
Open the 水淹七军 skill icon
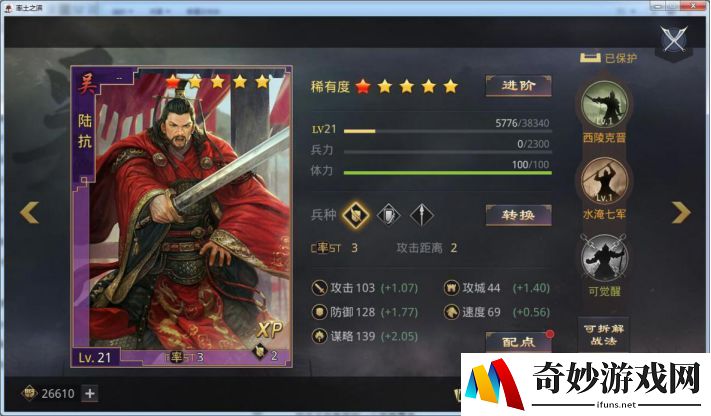pyautogui.click(x=604, y=181)
